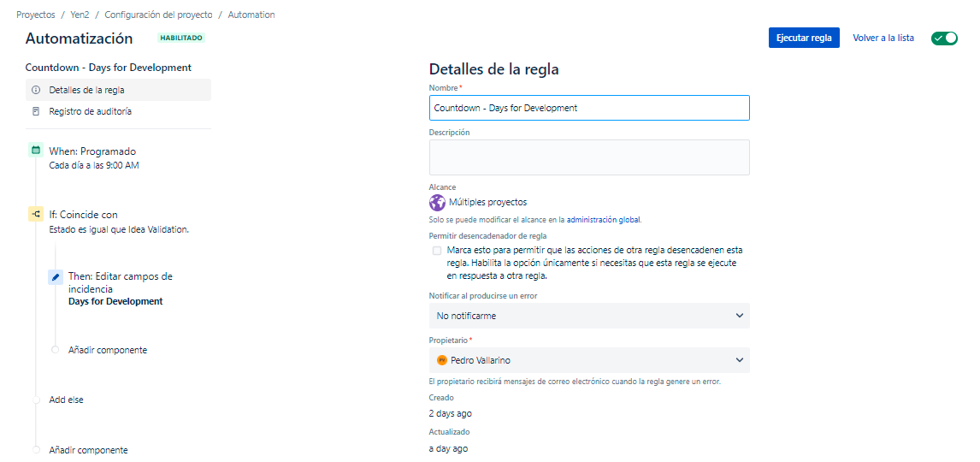The height and width of the screenshot is (462, 980).
Task: Click the Cada día a las 9:00 AM text
Action: point(94,166)
